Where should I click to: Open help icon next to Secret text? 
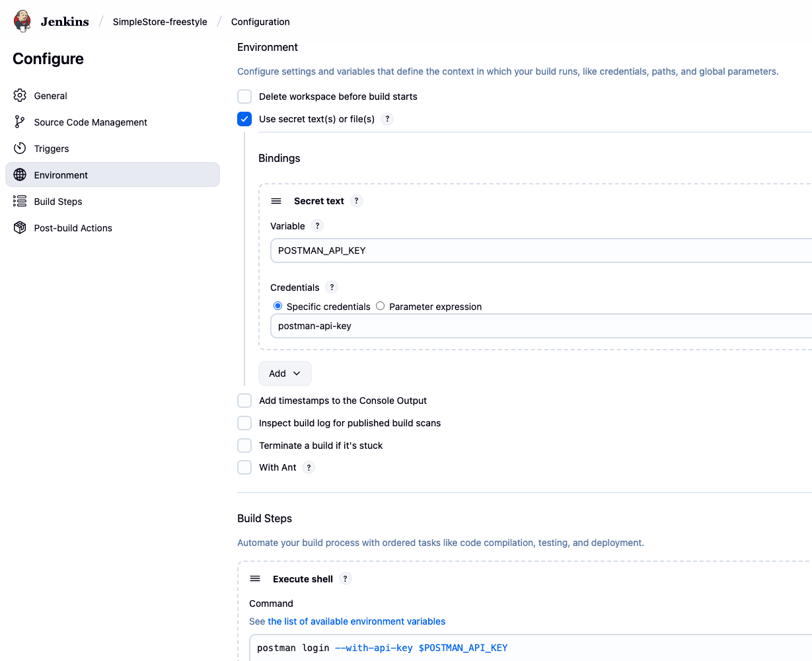click(x=357, y=201)
